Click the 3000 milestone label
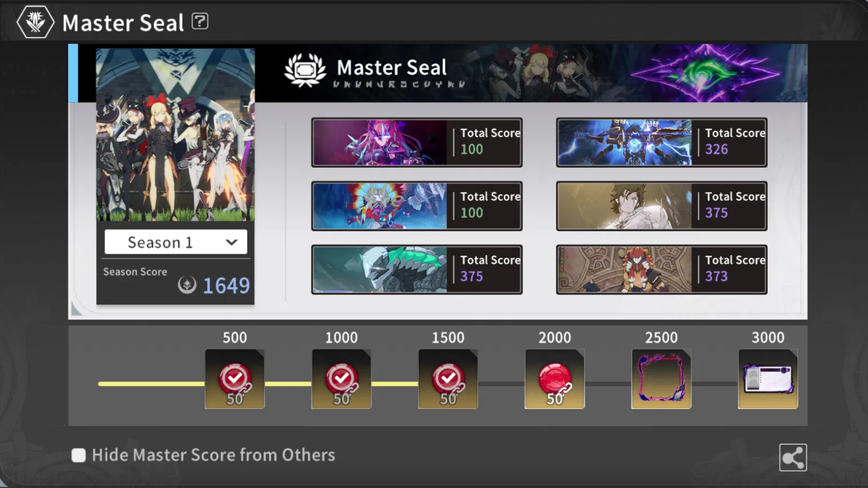This screenshot has height=488, width=868. [768, 337]
